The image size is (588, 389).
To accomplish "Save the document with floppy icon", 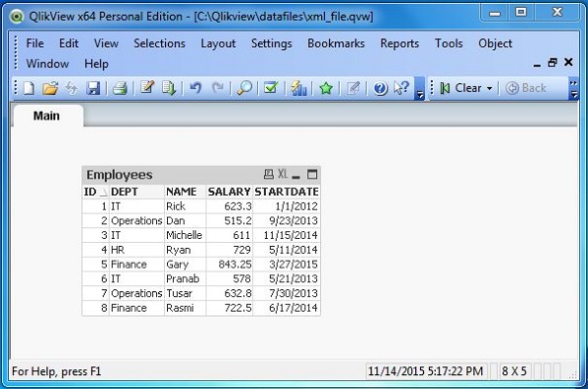I will click(x=93, y=89).
